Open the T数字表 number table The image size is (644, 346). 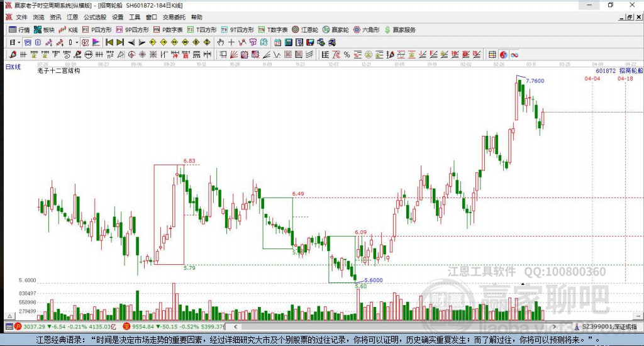coord(273,30)
